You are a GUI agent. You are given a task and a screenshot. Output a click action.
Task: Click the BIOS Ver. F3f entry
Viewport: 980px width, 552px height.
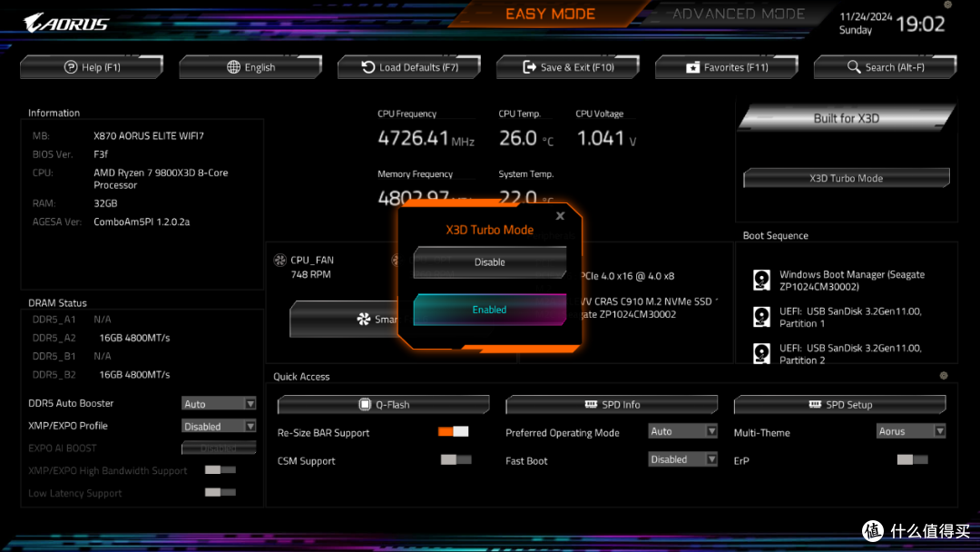70,153
